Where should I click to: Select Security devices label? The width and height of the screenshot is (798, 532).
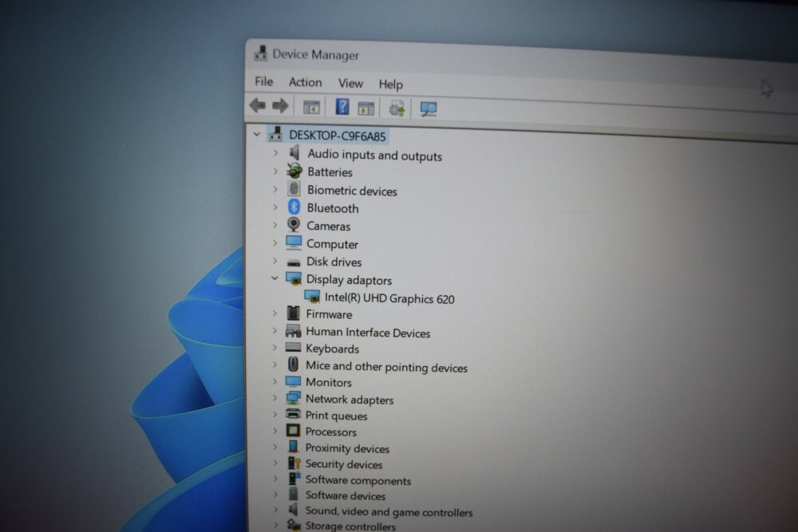(343, 464)
